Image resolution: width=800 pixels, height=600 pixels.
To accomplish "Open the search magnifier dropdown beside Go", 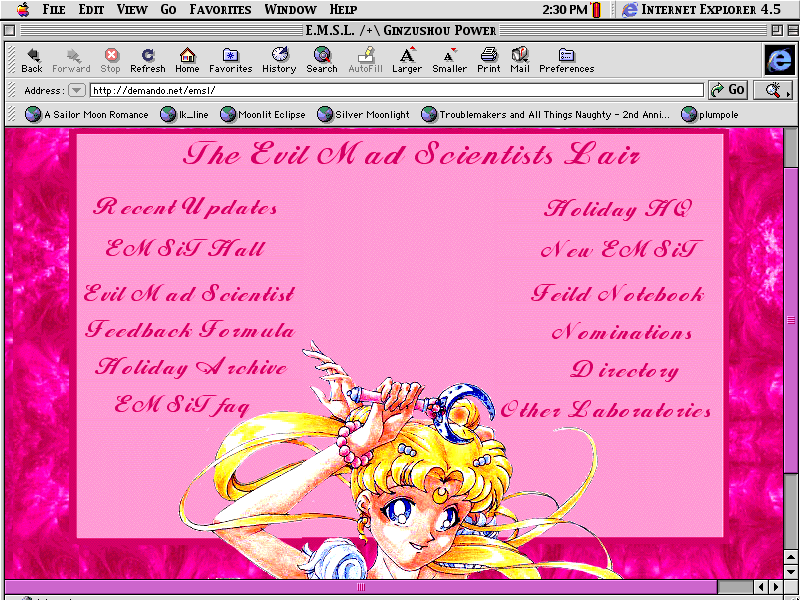I will tap(772, 90).
